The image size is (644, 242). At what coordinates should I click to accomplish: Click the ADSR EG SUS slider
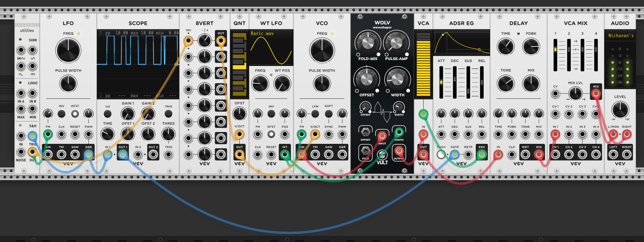click(x=468, y=82)
